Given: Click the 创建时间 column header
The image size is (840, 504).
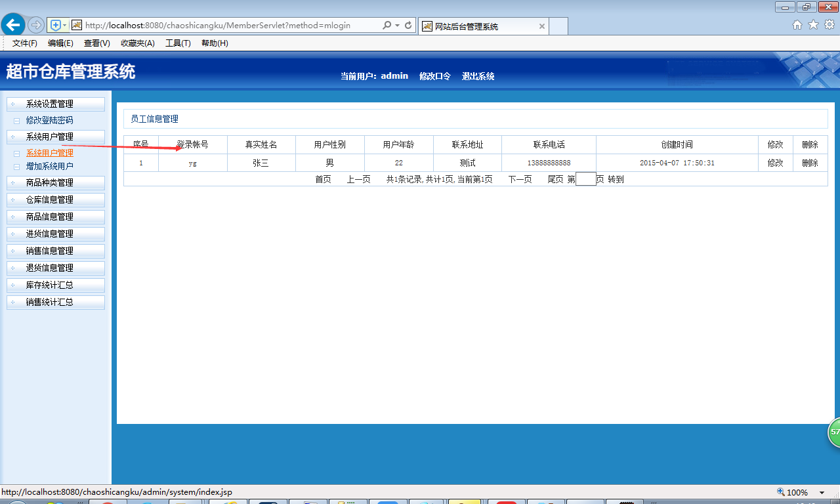Looking at the screenshot, I should click(677, 144).
